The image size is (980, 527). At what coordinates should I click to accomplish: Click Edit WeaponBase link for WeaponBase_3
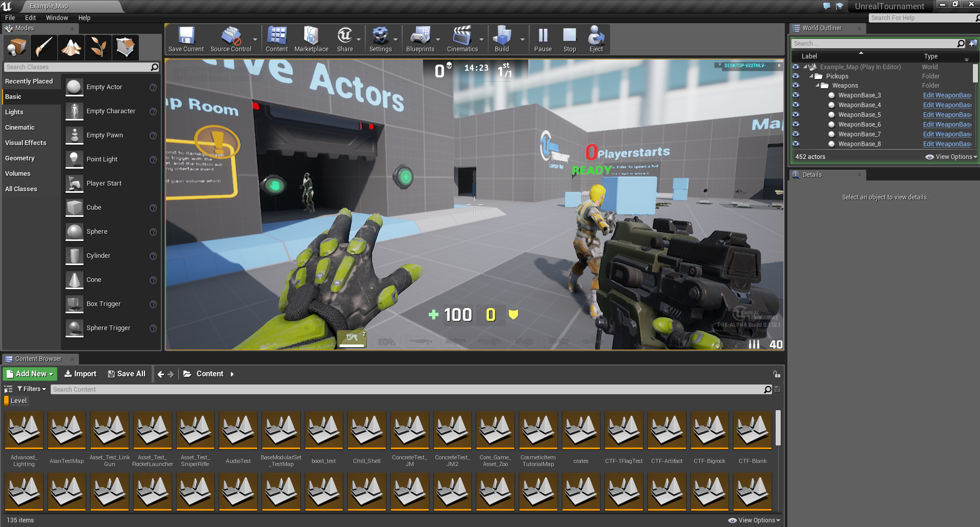pos(947,95)
